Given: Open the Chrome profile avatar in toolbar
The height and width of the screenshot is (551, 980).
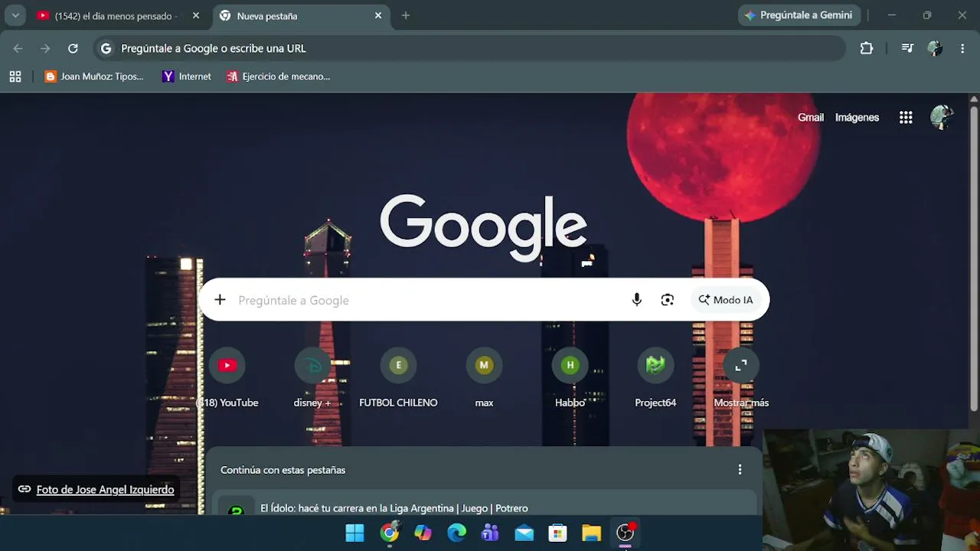Looking at the screenshot, I should pos(935,48).
